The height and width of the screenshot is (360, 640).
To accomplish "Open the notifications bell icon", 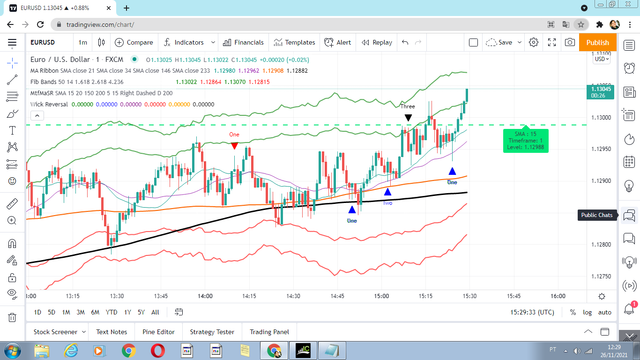I will click(x=629, y=309).
